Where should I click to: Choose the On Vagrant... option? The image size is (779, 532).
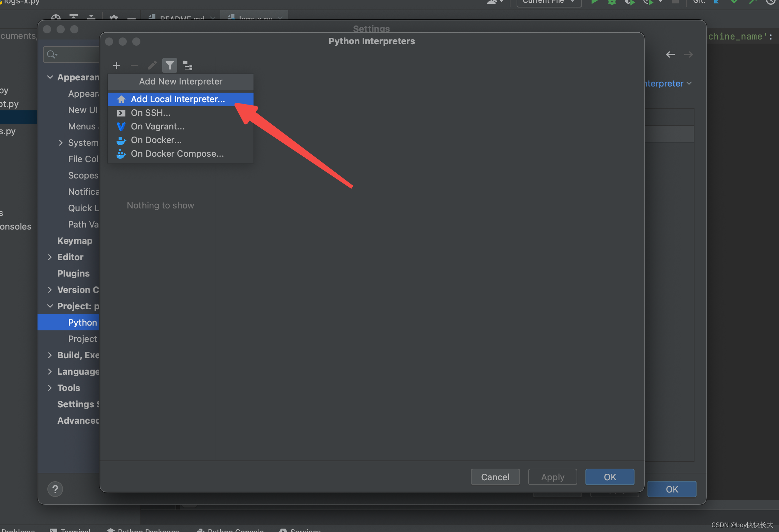coord(181,126)
